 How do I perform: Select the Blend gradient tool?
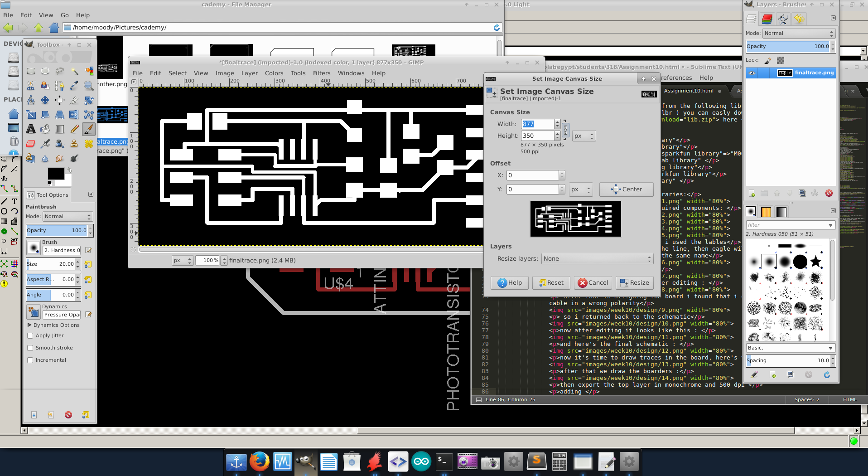60,129
